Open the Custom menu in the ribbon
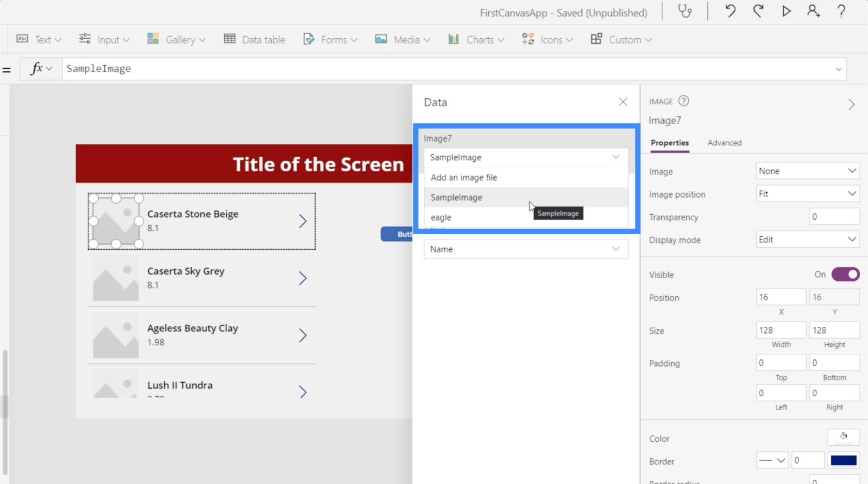The image size is (868, 484). coord(621,39)
